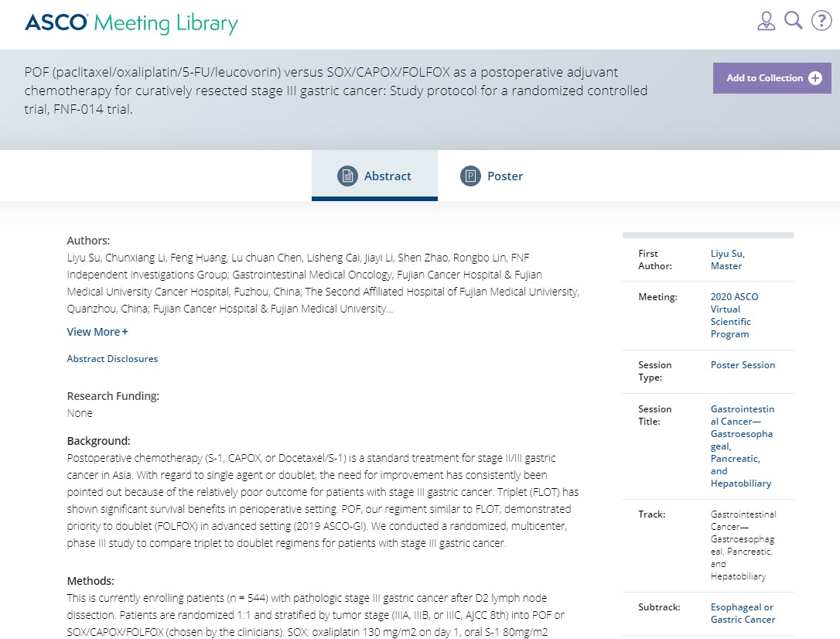Image resolution: width=840 pixels, height=639 pixels.
Task: Open the help question mark icon
Action: [x=821, y=21]
